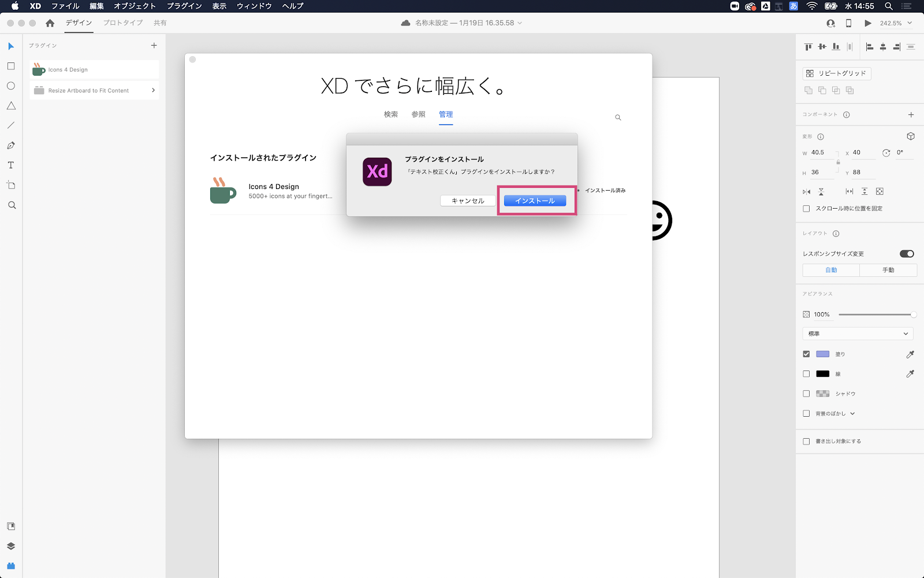The image size is (924, 578).
Task: Select the Rectangle tool
Action: click(11, 66)
